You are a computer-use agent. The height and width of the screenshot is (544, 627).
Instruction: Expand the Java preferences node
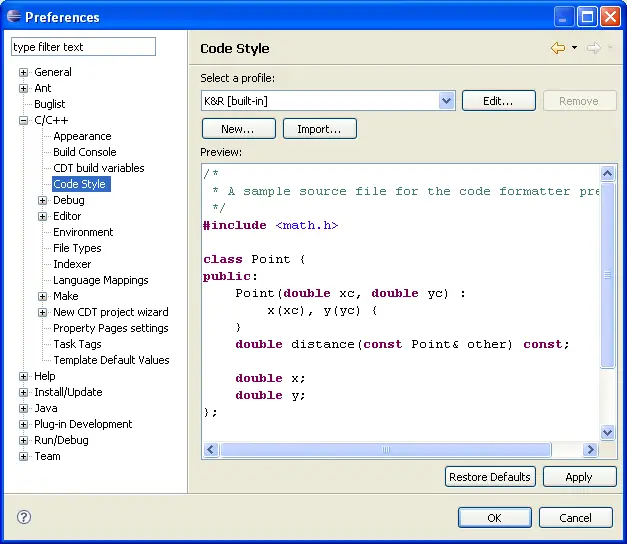(x=24, y=408)
